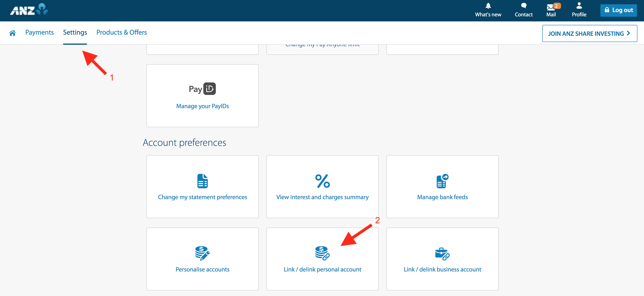Click the PayID logo icon
This screenshot has height=296, width=644.
pyautogui.click(x=202, y=88)
